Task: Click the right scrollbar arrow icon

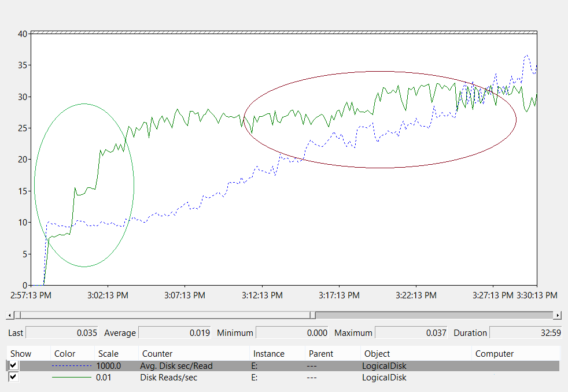Action: coord(558,315)
